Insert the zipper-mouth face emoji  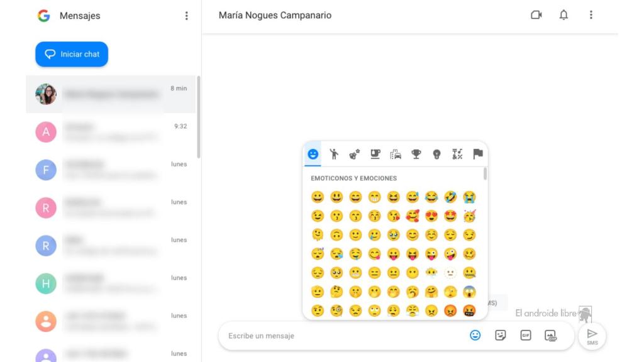coord(469,273)
